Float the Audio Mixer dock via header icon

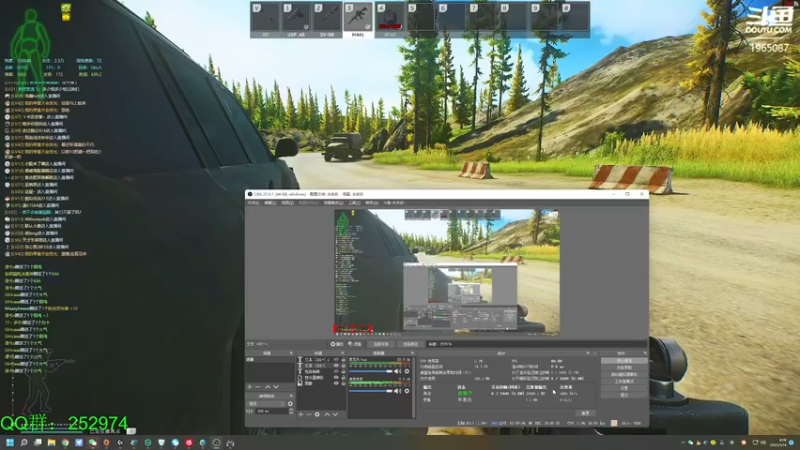point(412,353)
